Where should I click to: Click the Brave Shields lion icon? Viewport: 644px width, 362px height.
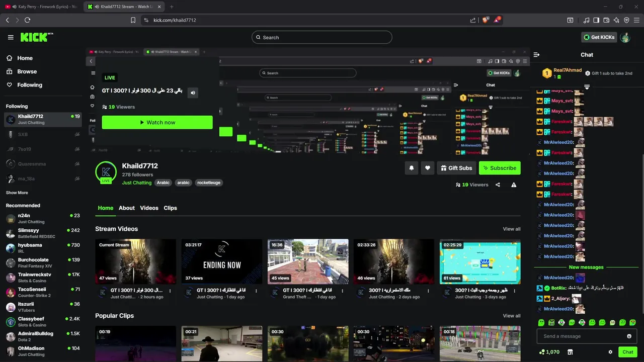click(x=486, y=20)
